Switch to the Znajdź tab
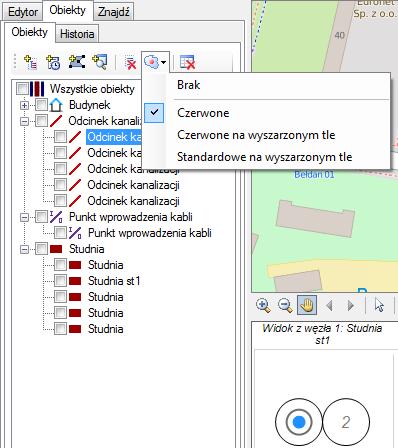Image resolution: width=398 pixels, height=448 pixels. pyautogui.click(x=113, y=12)
